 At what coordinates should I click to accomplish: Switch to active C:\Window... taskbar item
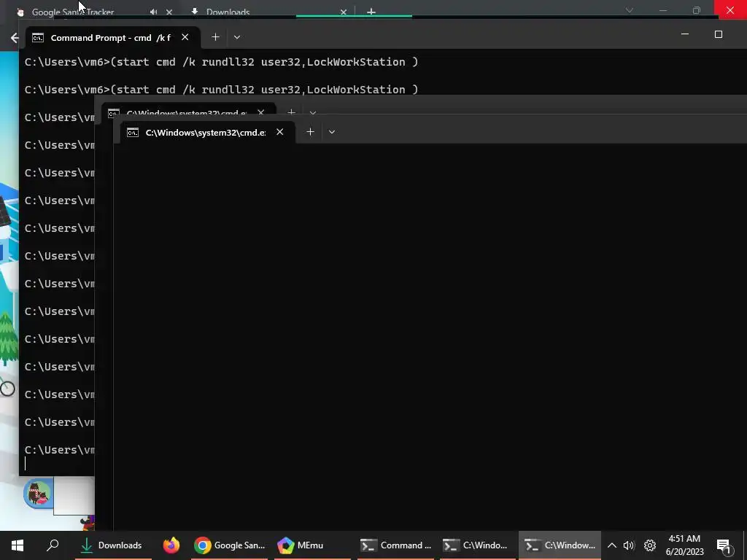(560, 545)
